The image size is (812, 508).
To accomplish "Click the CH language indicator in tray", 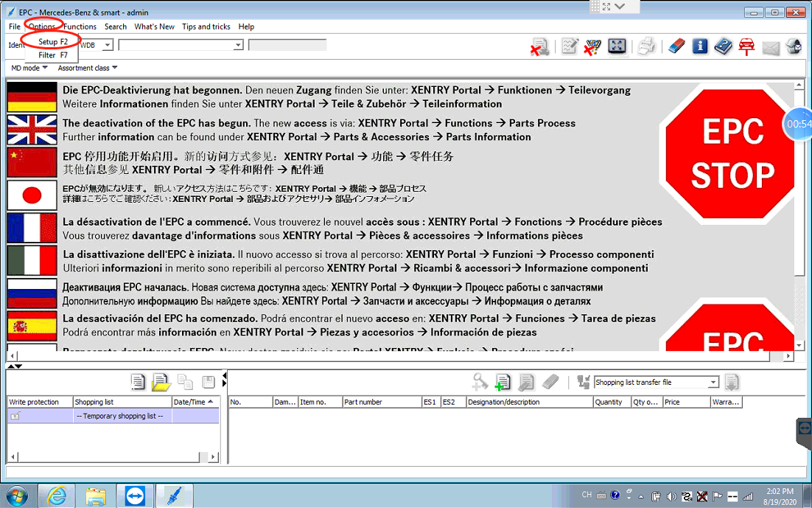I will tap(587, 495).
